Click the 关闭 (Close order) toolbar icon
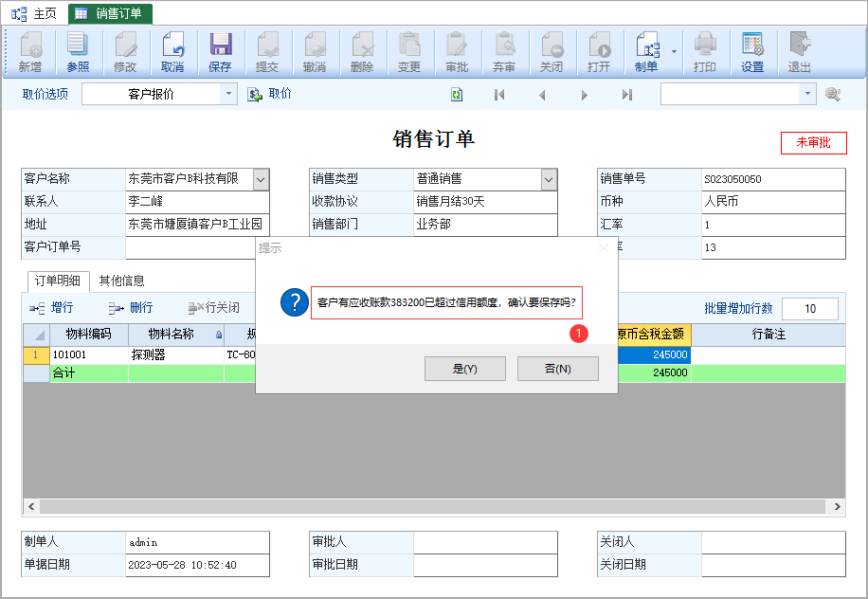 pyautogui.click(x=552, y=52)
